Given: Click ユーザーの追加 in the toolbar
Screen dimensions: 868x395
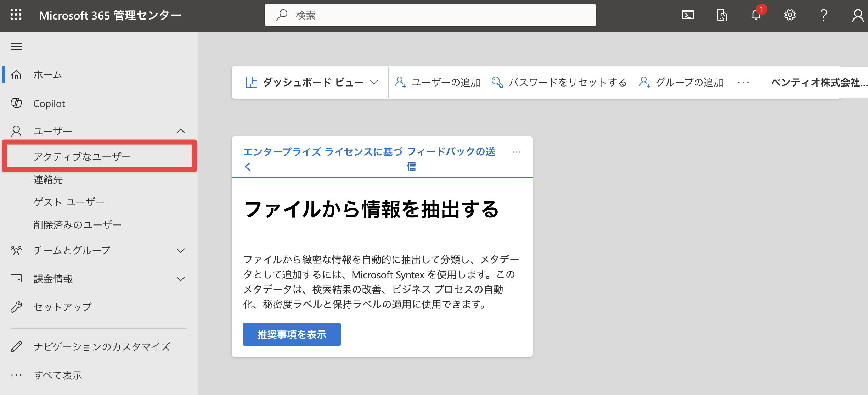Looking at the screenshot, I should pos(438,82).
